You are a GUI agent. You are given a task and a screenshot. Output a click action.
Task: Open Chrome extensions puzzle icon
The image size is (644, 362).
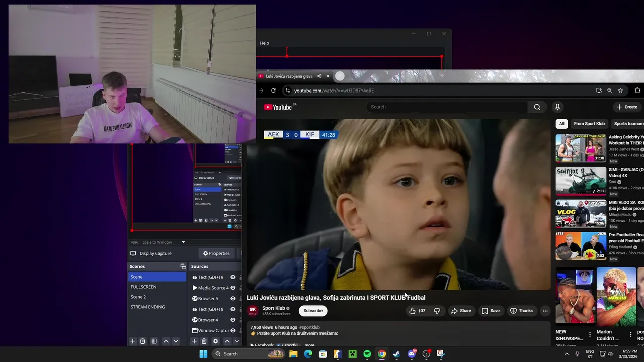click(x=637, y=90)
